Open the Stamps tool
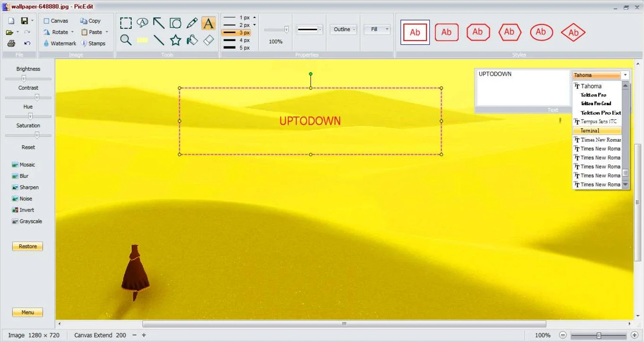Viewport: 644px width, 342px height. click(x=93, y=43)
